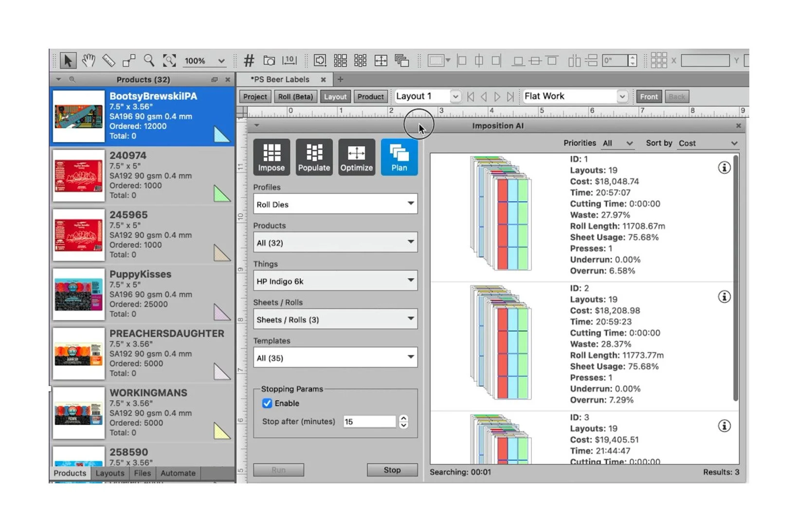Toggle the Back side view button
The height and width of the screenshot is (532, 798).
pyautogui.click(x=677, y=97)
